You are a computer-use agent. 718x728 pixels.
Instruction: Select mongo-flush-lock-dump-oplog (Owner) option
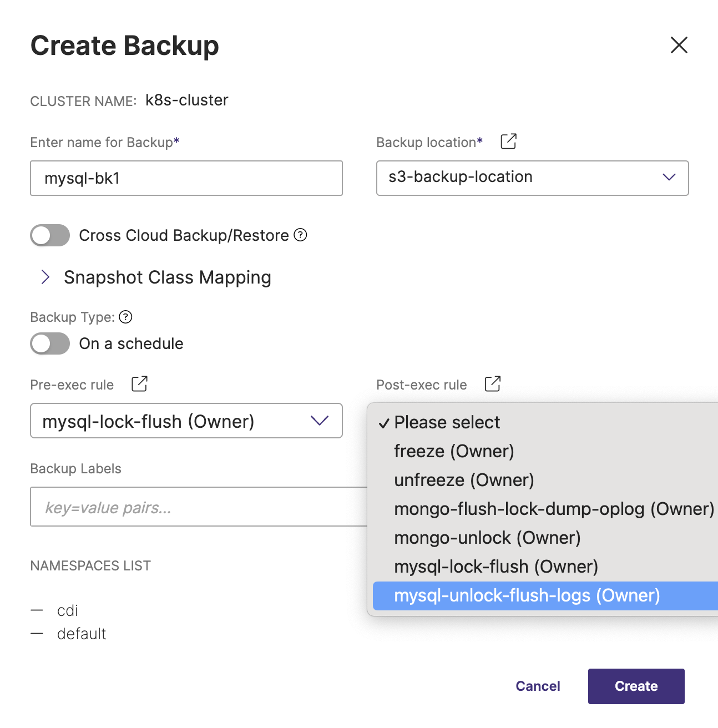coord(554,509)
